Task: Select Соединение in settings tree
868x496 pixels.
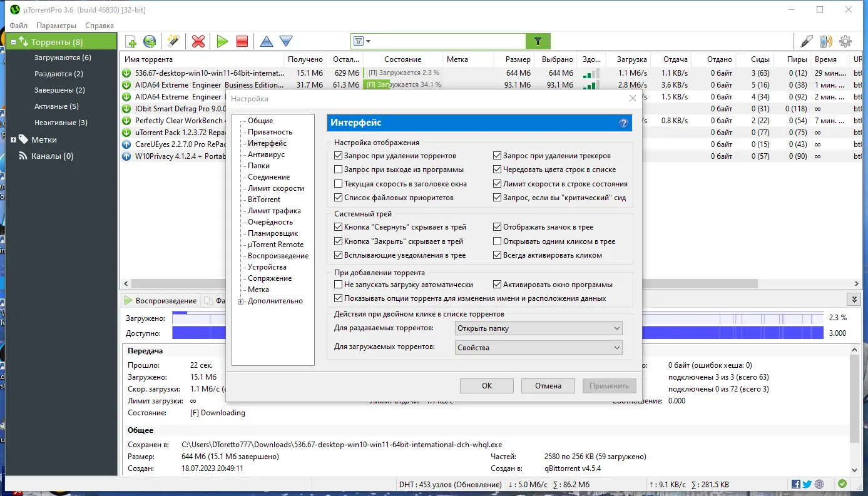Action: pyautogui.click(x=268, y=177)
